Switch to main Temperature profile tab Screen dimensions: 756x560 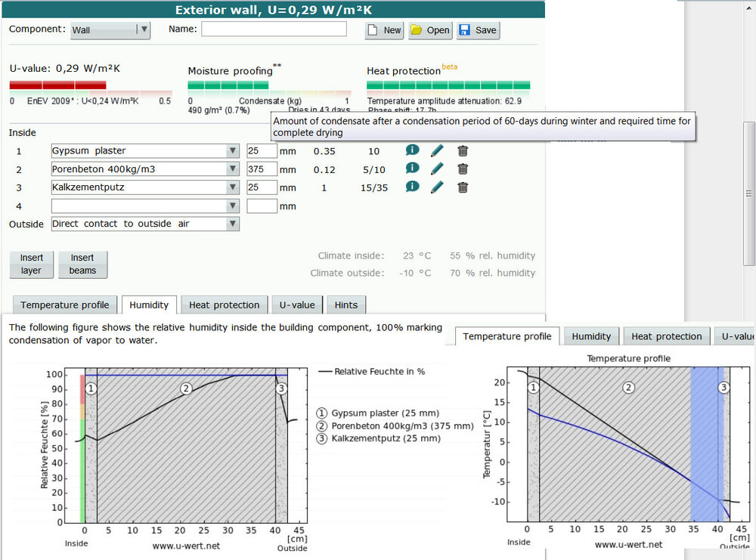64,305
